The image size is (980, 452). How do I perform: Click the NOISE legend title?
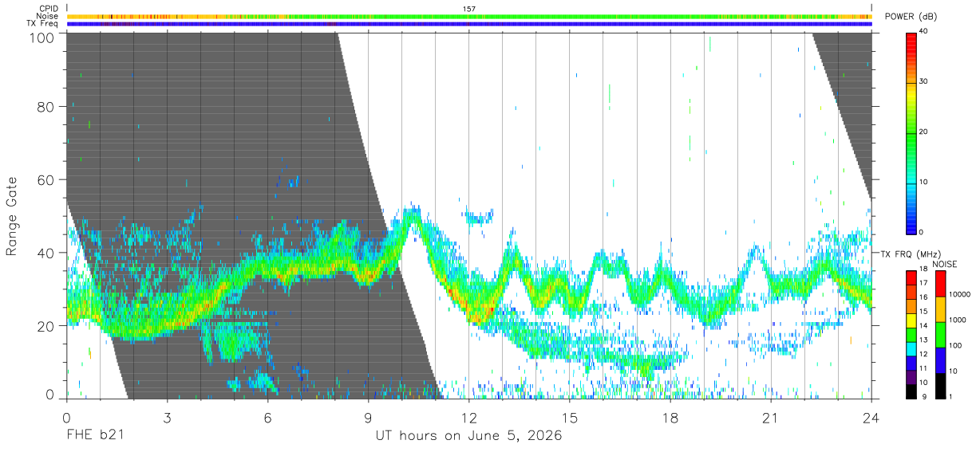[x=944, y=263]
